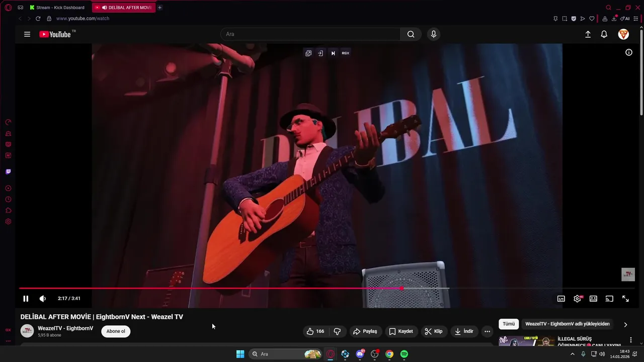View site security lock info

pyautogui.click(x=49, y=19)
